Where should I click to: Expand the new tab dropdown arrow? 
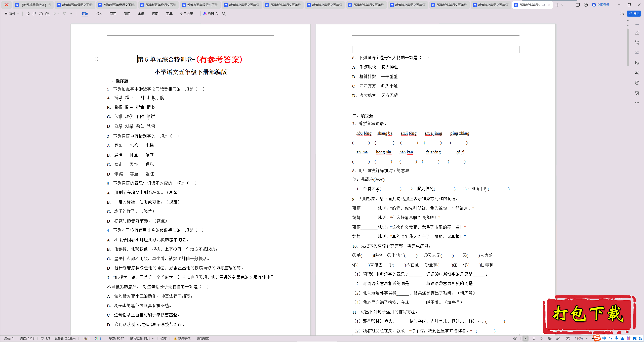562,5
